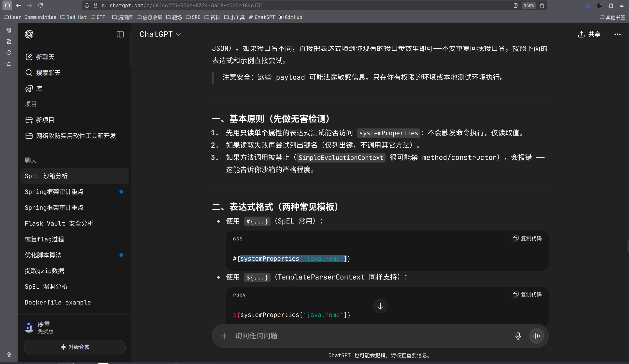
Task: Click the microphone dictation icon
Action: pos(518,336)
